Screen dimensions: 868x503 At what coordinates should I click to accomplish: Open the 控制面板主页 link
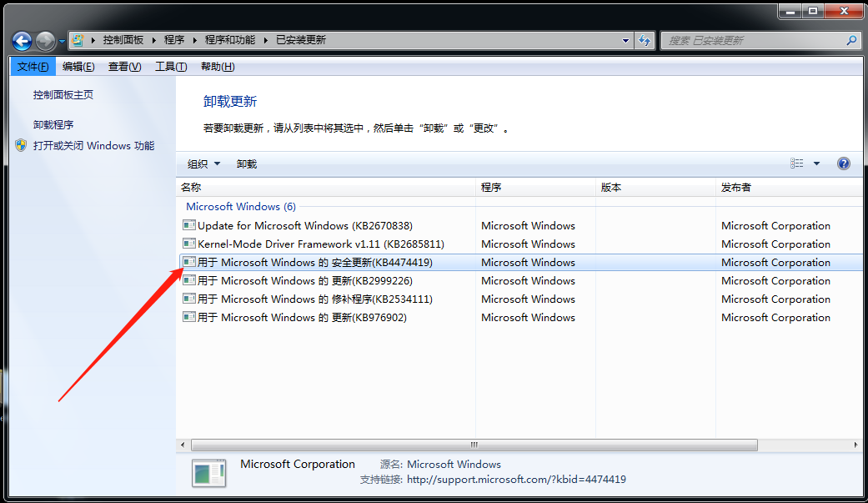coord(63,95)
